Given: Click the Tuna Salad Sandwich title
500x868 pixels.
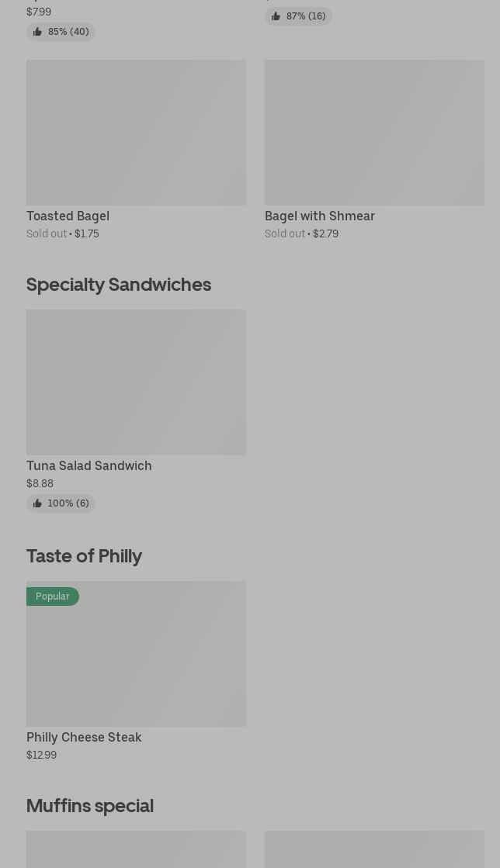Looking at the screenshot, I should click(x=89, y=466).
